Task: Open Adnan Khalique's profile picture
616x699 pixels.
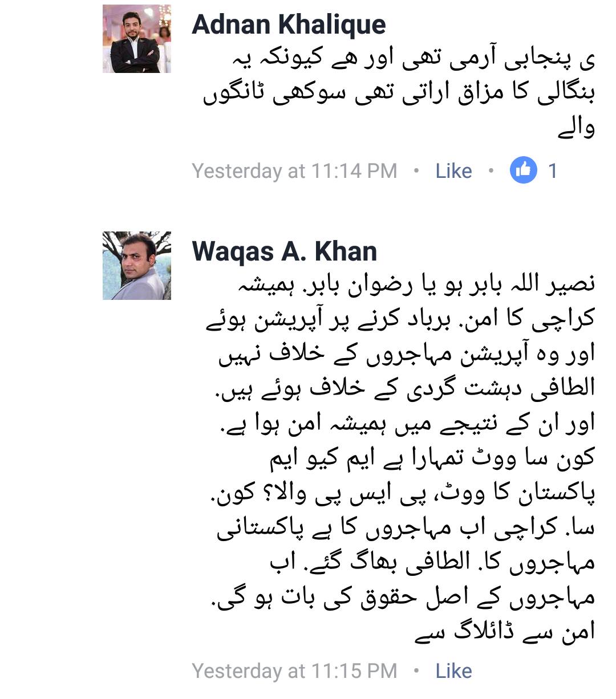Action: coord(137,39)
